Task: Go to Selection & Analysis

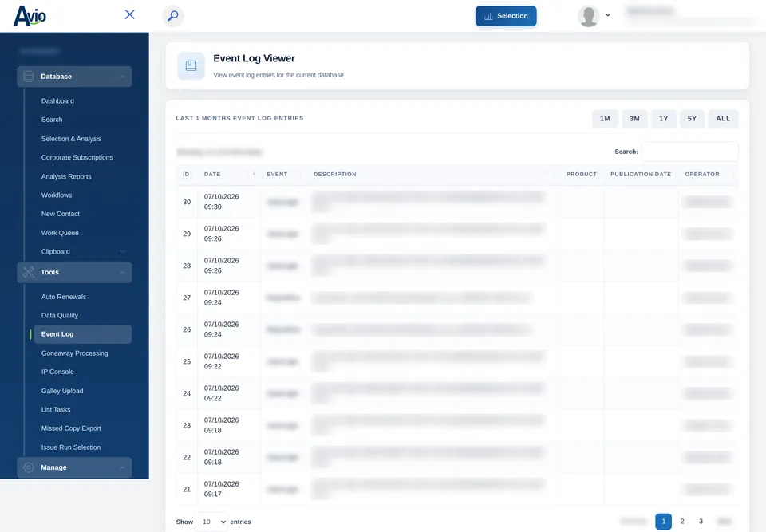Action: (x=71, y=139)
